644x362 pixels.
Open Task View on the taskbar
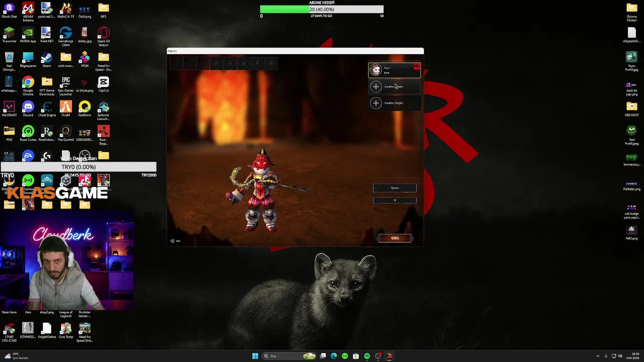pos(323,356)
